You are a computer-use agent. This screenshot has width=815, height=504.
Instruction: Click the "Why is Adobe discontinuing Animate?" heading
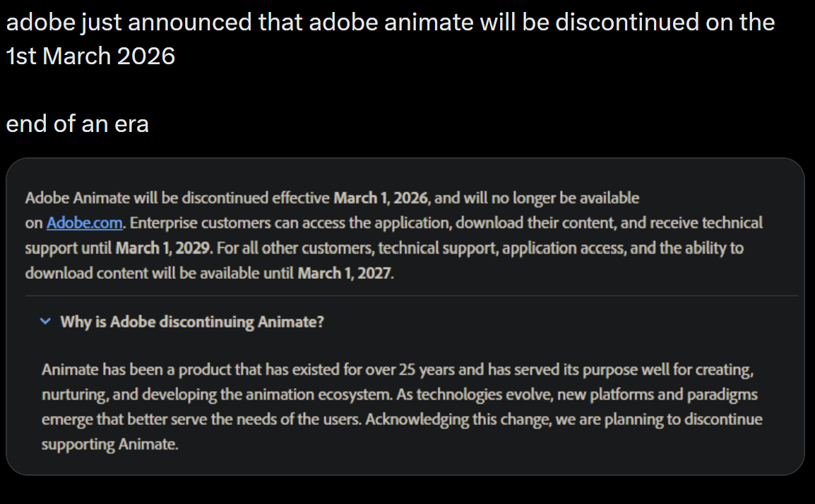(x=192, y=322)
